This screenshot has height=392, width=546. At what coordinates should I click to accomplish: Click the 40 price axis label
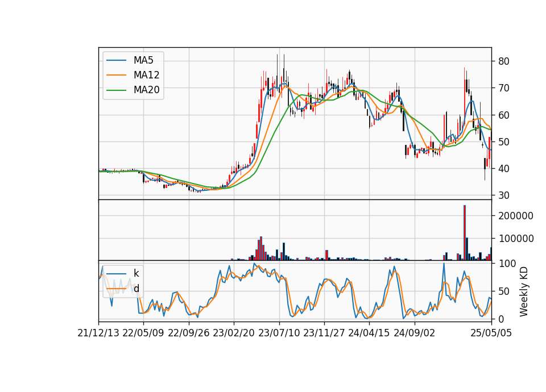pos(503,169)
